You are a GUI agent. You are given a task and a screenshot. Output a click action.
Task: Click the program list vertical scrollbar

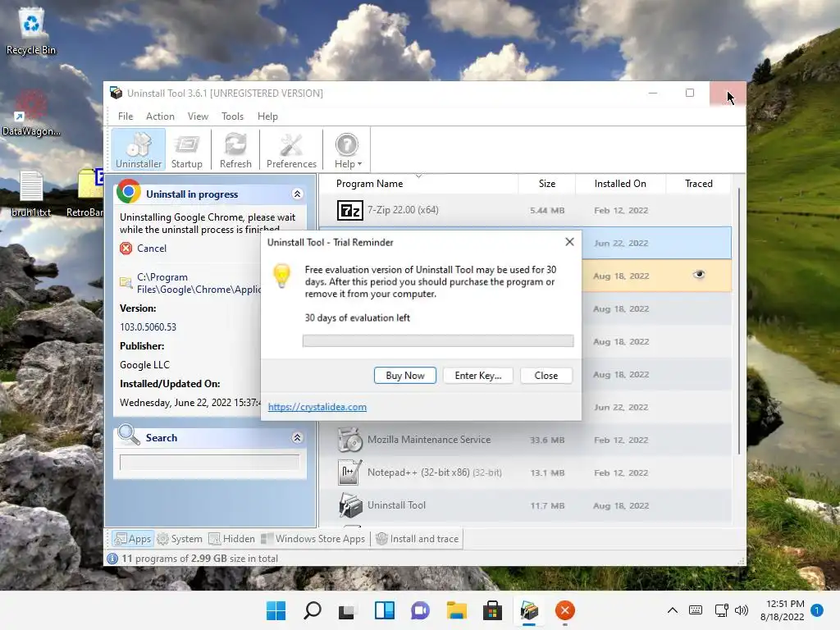pos(739,322)
